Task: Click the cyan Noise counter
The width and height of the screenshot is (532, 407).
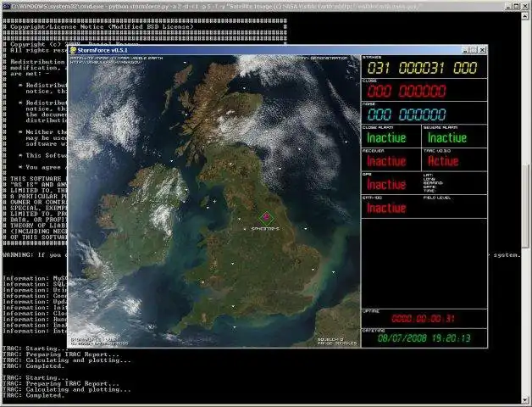Action: click(407, 114)
